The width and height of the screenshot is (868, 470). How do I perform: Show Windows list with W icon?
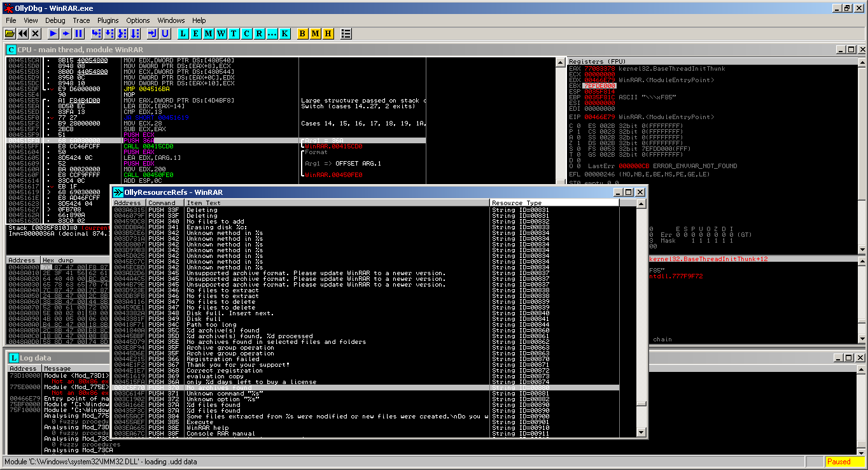(x=221, y=33)
